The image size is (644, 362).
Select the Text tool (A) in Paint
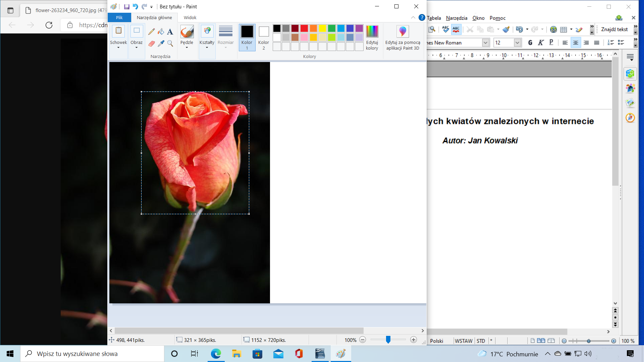[x=170, y=31]
